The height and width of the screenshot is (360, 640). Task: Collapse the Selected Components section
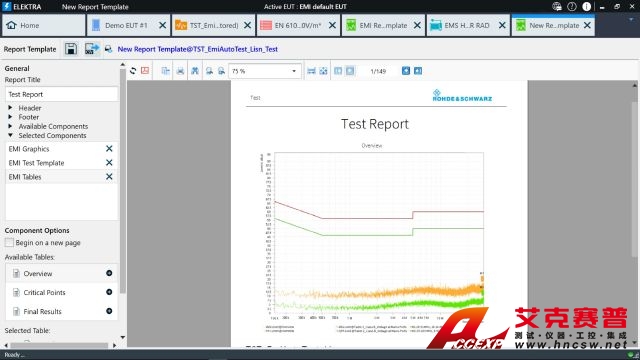pos(10,135)
